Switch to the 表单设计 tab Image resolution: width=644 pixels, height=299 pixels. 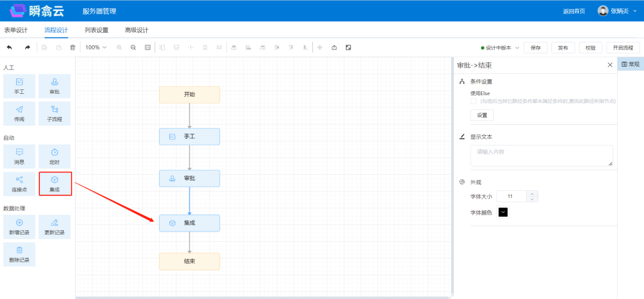point(16,30)
